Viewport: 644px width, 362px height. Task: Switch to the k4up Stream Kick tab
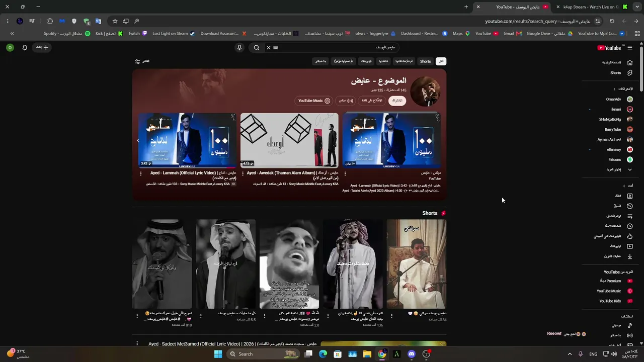point(592,7)
